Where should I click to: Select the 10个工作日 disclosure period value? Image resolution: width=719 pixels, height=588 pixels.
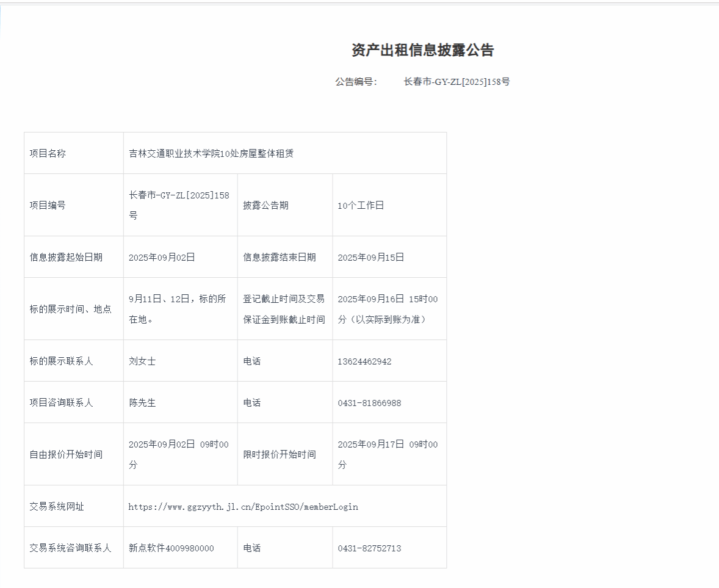point(361,206)
